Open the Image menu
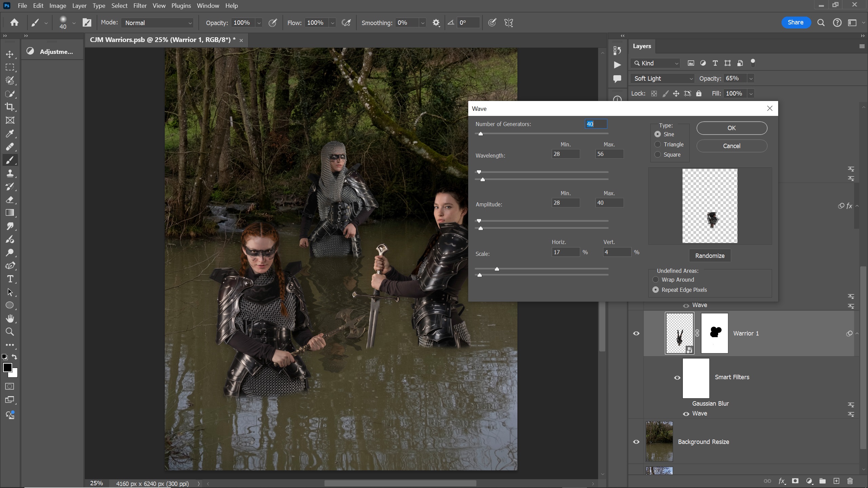This screenshot has width=868, height=488. 57,6
